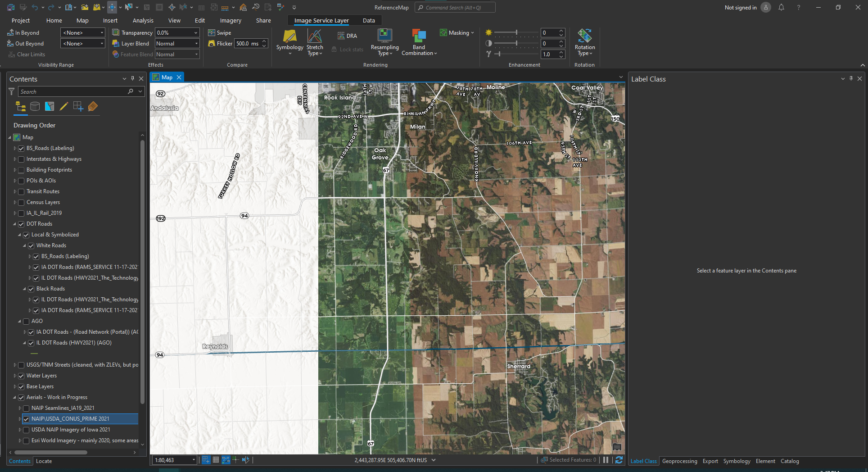Viewport: 868px width, 472px height.
Task: Open the Imagery ribbon tab
Action: coord(230,20)
